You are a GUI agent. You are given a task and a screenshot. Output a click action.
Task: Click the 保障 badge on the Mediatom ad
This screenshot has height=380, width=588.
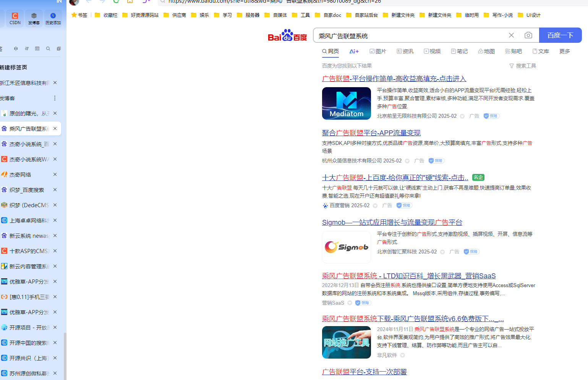tap(491, 116)
